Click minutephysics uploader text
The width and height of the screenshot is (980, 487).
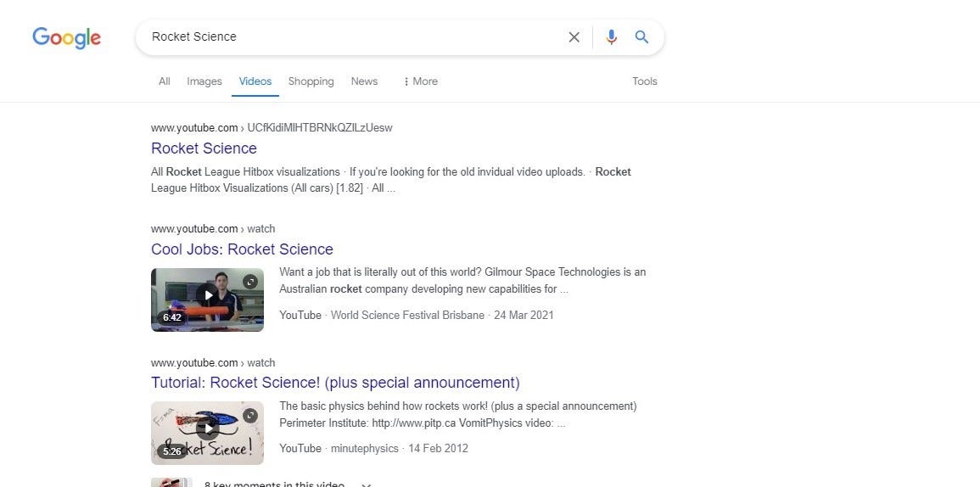click(364, 448)
